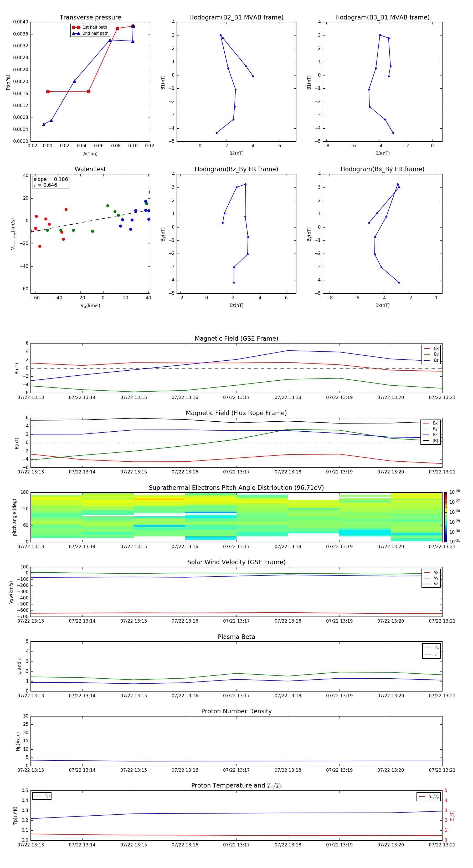Viewport: 473px width, 868px height.
Task: Click the "Solar Wind Velocity (GSE Frame)" title
Action: [236, 562]
